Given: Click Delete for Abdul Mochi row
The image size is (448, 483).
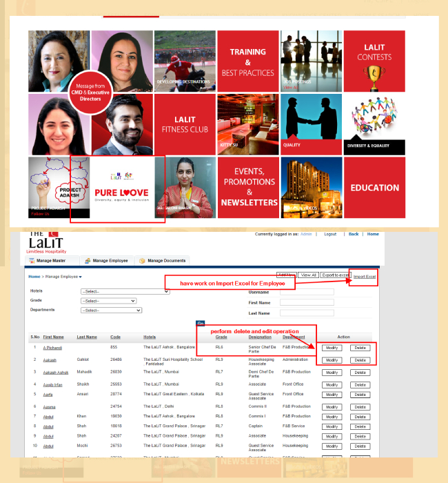Looking at the screenshot, I should click(360, 446).
